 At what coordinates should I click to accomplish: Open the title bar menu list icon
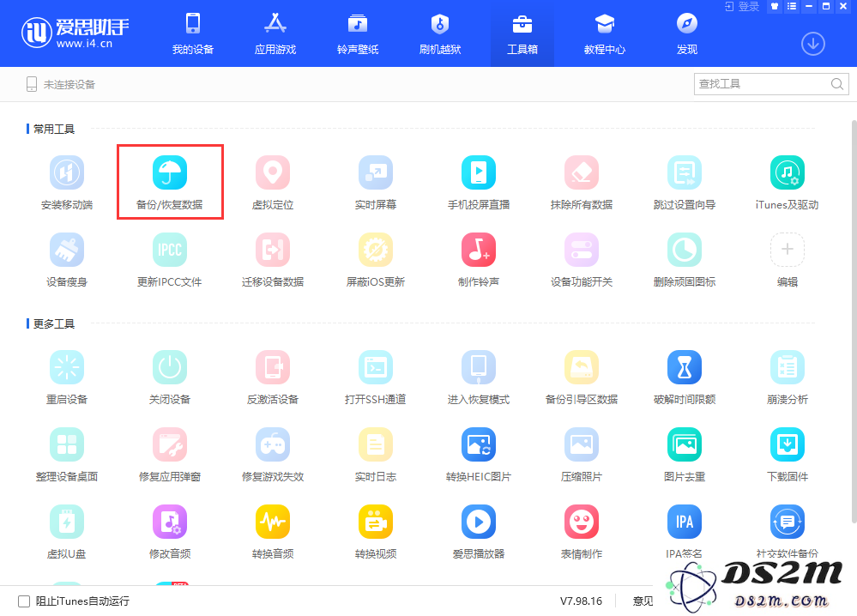click(792, 7)
